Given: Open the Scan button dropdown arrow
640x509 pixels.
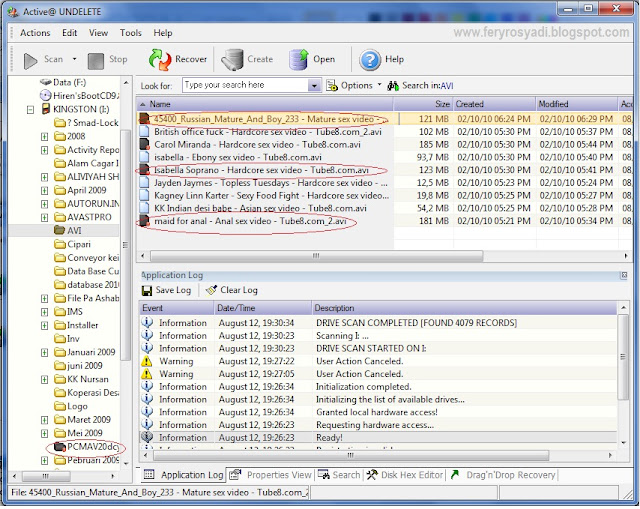Looking at the screenshot, I should pos(74,59).
